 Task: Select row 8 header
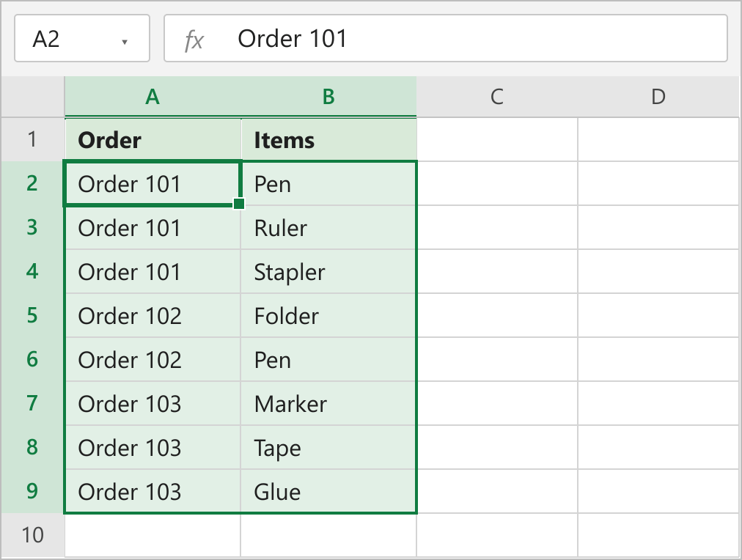point(32,447)
